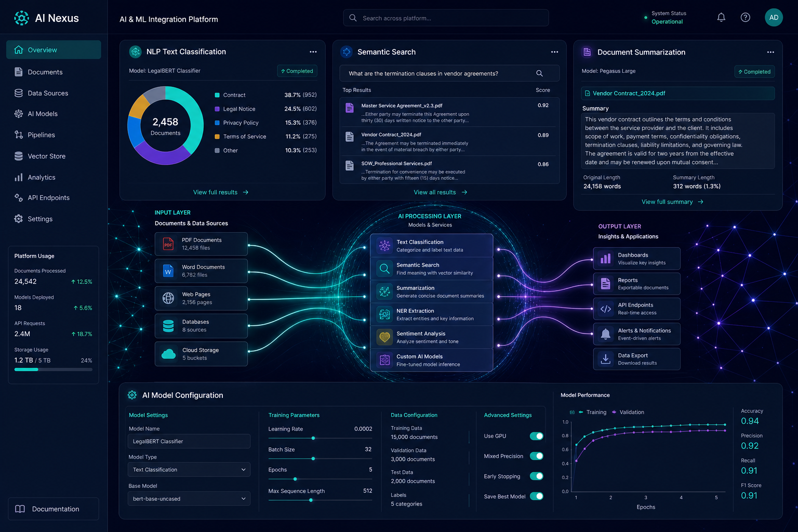This screenshot has height=532, width=798.
Task: Open Document Summarization three-dot menu
Action: 770,52
